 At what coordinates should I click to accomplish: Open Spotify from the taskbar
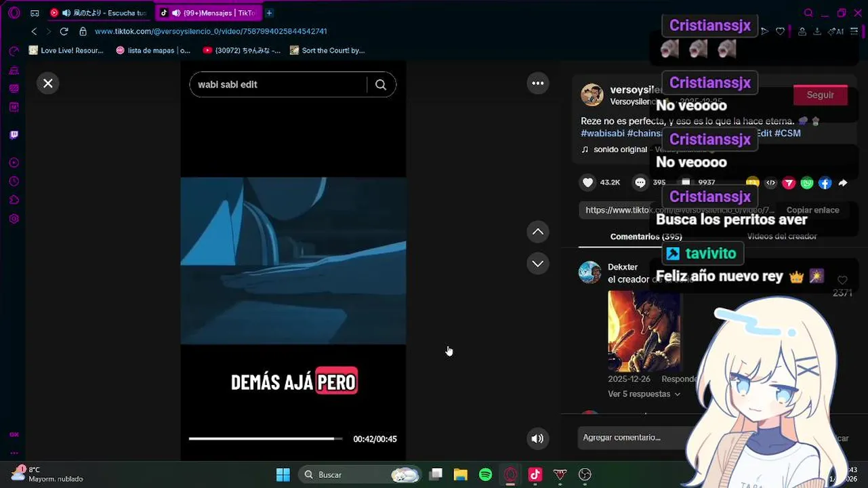486,474
